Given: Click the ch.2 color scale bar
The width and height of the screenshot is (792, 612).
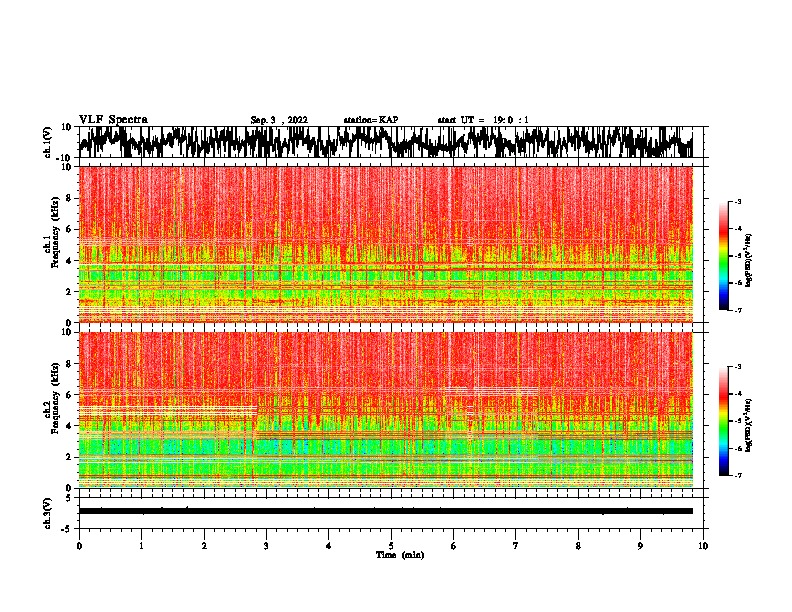Looking at the screenshot, I should pos(724,421).
